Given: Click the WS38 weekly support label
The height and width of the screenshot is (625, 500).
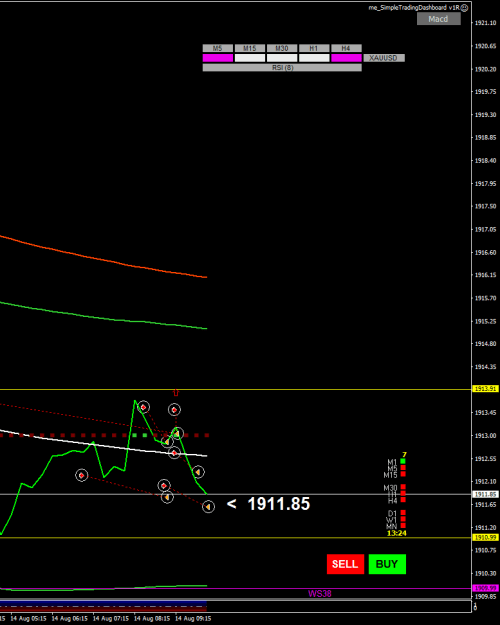Looking at the screenshot, I should [x=320, y=594].
